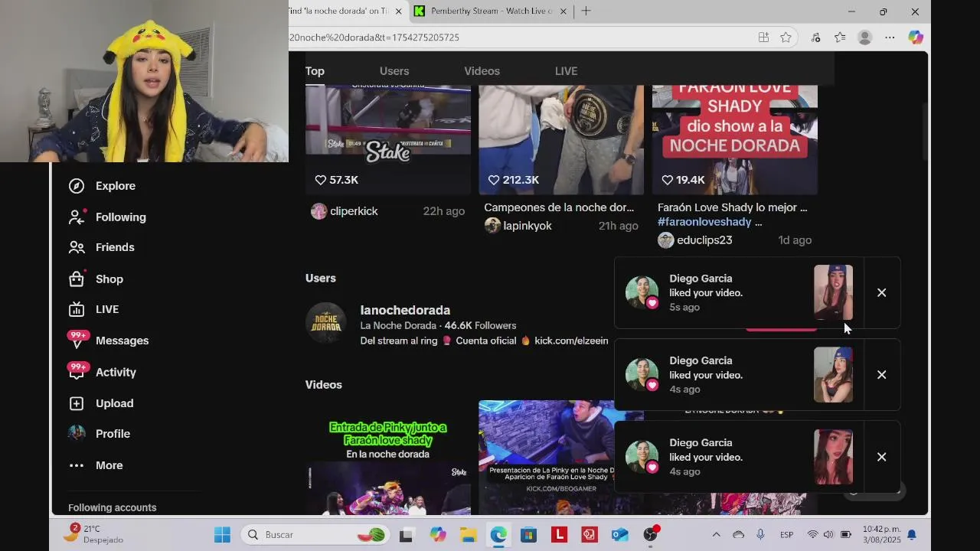Play the Entrada de Pinky video
This screenshot has height=551, width=980.
click(388, 459)
